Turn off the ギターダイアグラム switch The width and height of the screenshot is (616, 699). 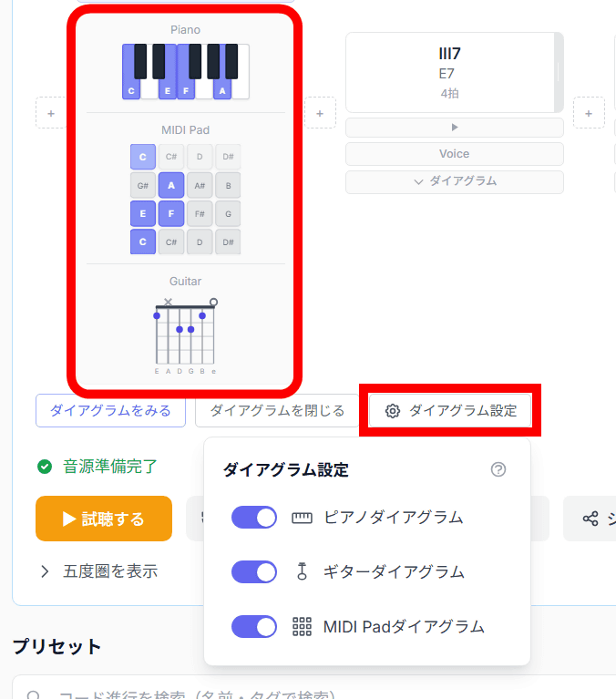coord(254,572)
